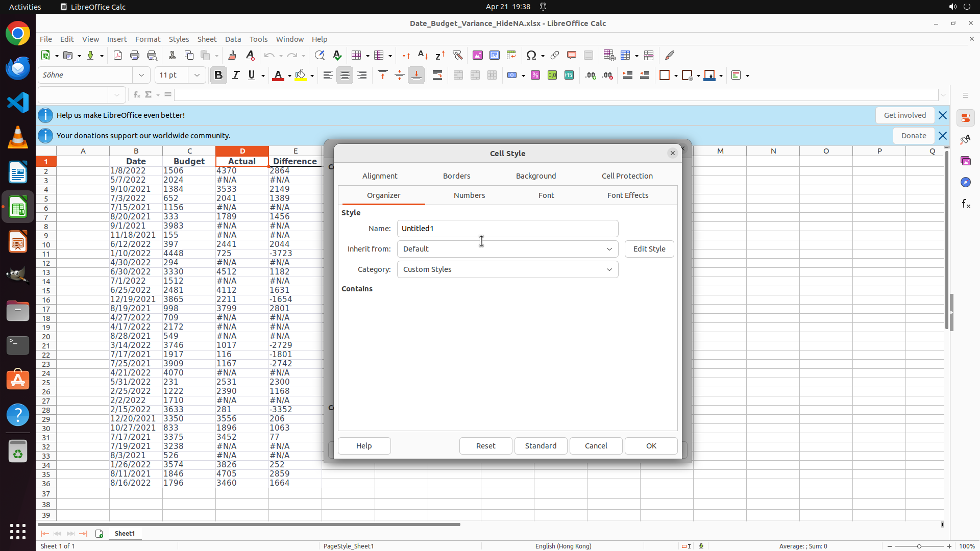Open the Functions sidebar panel

pos(966,204)
